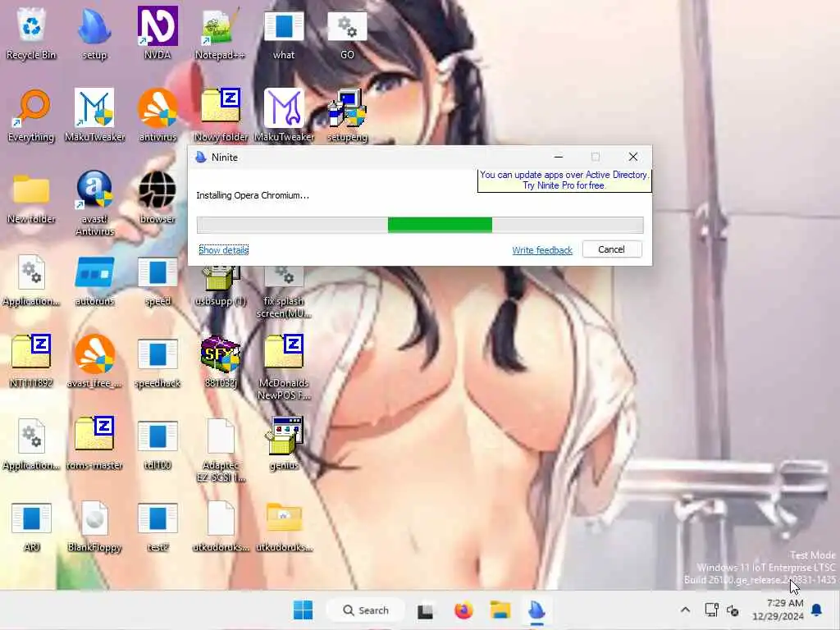The height and width of the screenshot is (630, 840).
Task: Select the 'fix splash screen' file icon
Action: click(x=283, y=292)
